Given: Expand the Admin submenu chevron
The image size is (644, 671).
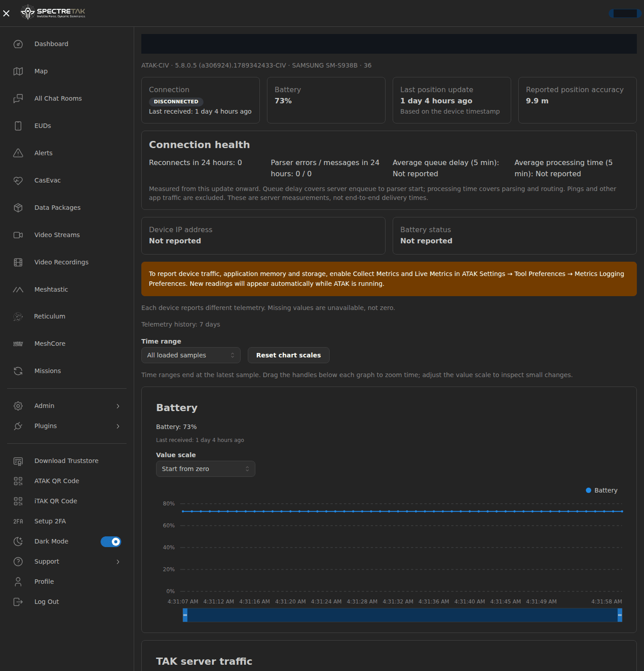Looking at the screenshot, I should (x=118, y=406).
